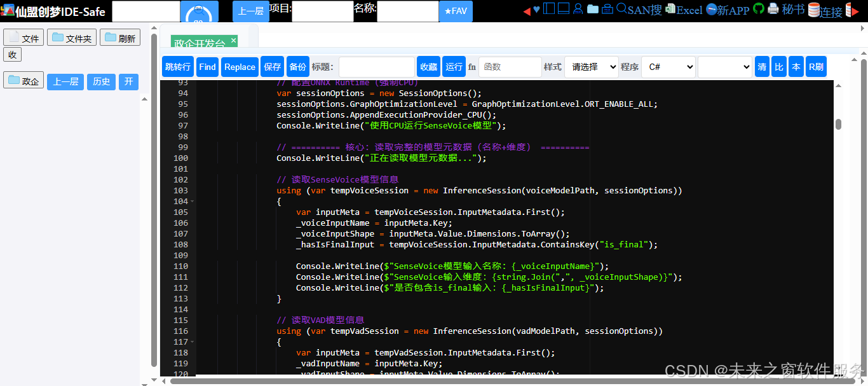Screen dimensions: 868x386
Task: Click the ★FAV button
Action: 456,11
